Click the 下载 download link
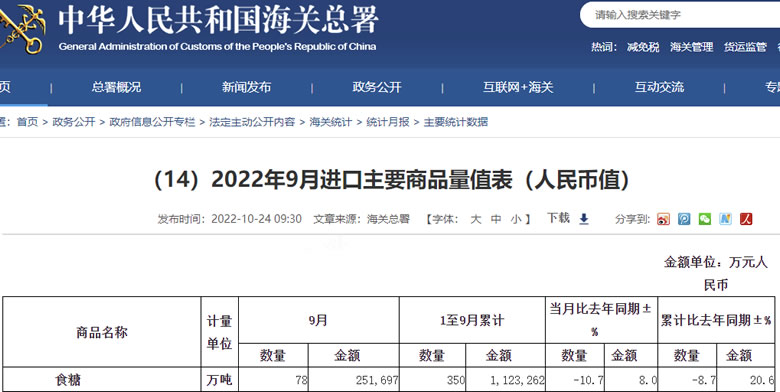 (558, 218)
